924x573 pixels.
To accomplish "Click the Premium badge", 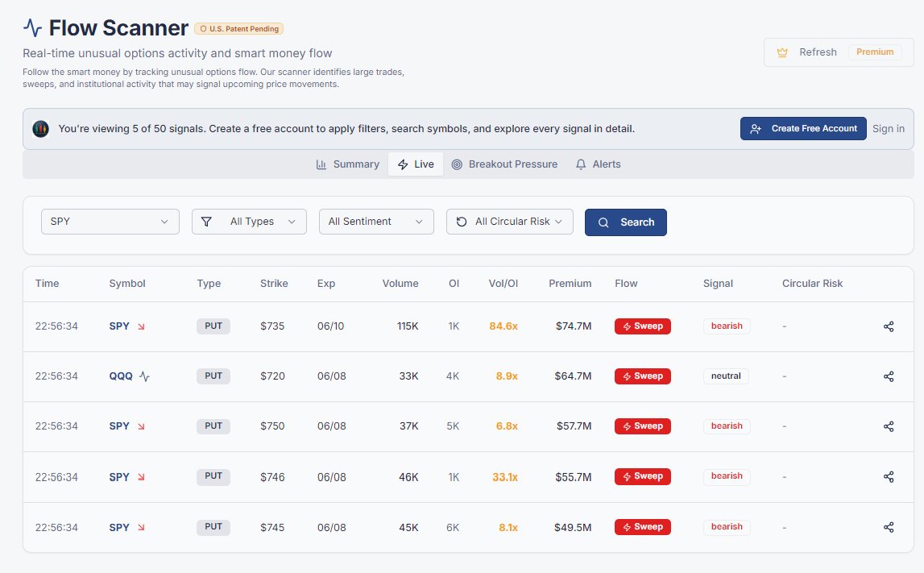I will (x=875, y=52).
